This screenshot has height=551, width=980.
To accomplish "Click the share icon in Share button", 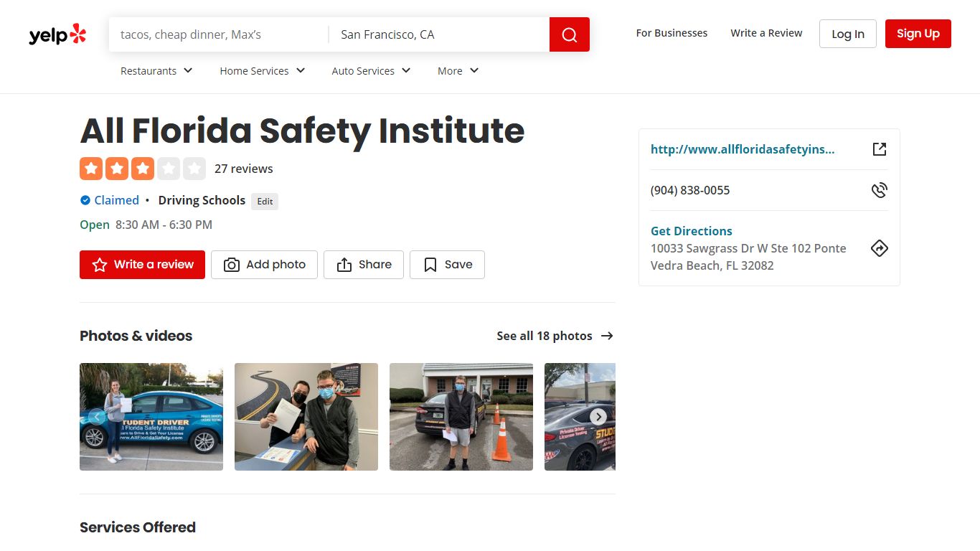I will 344,265.
